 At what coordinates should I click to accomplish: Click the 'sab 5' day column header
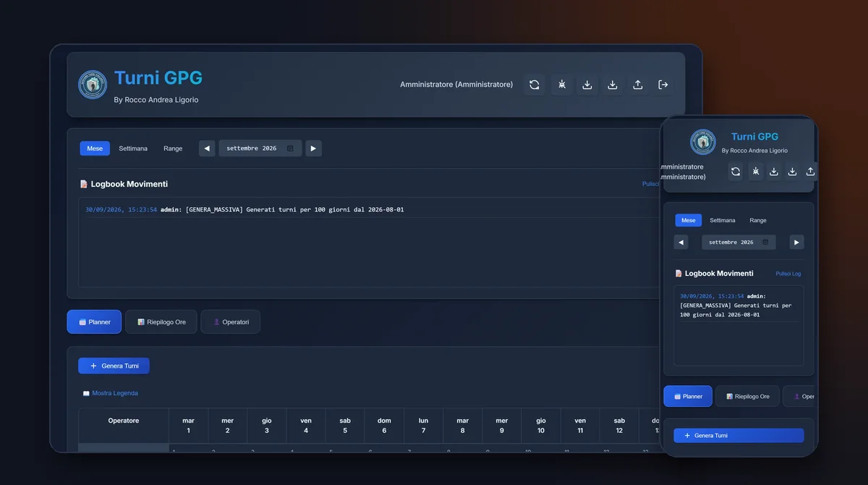345,426
